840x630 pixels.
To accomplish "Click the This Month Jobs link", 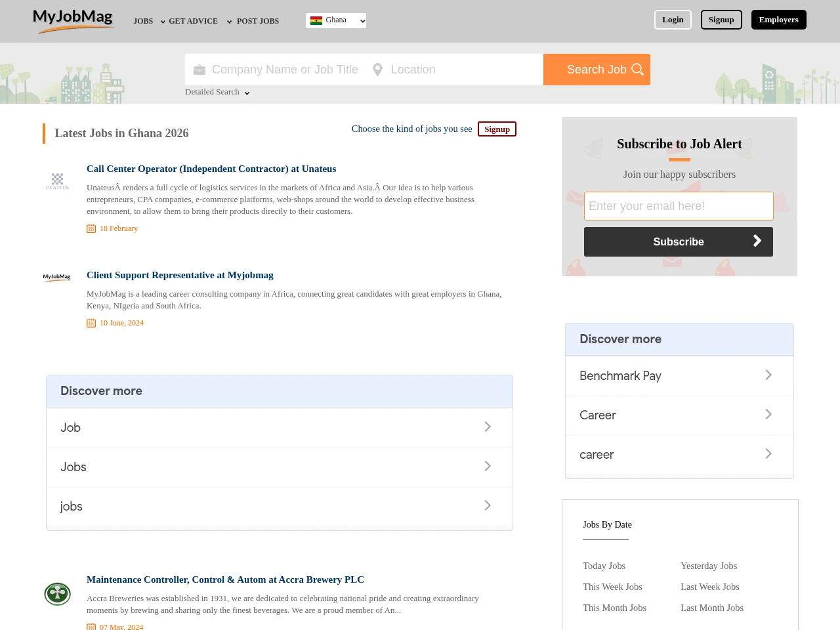I will coord(614,608).
